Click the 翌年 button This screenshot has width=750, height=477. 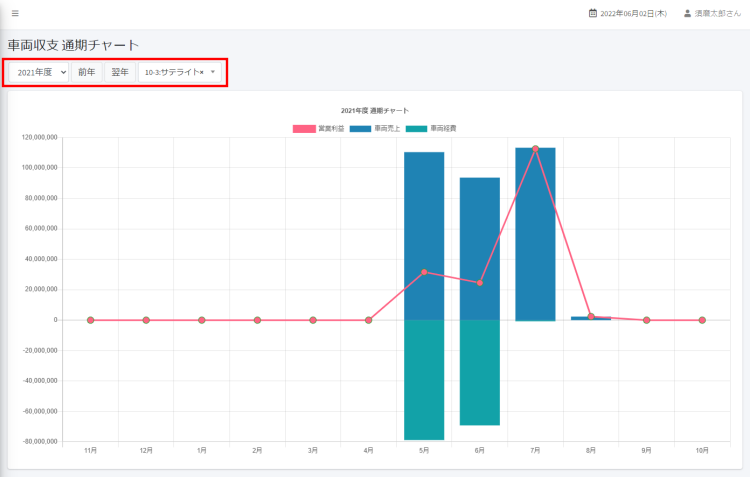[x=119, y=73]
